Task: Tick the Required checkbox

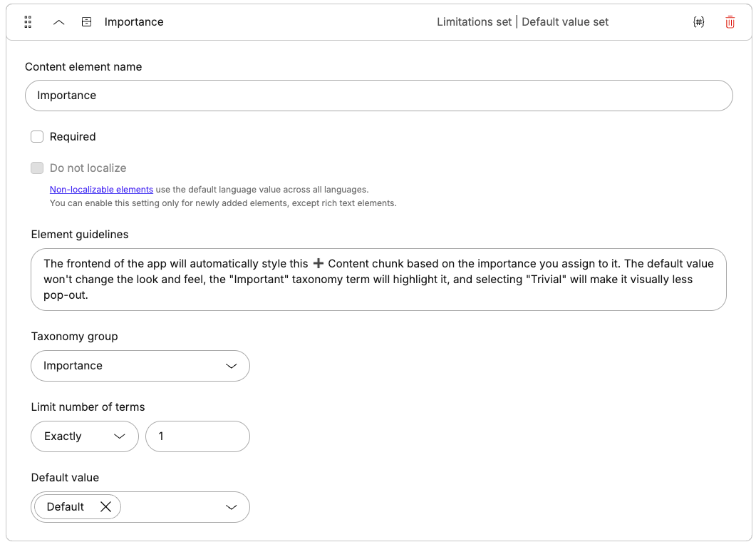Action: coord(37,137)
